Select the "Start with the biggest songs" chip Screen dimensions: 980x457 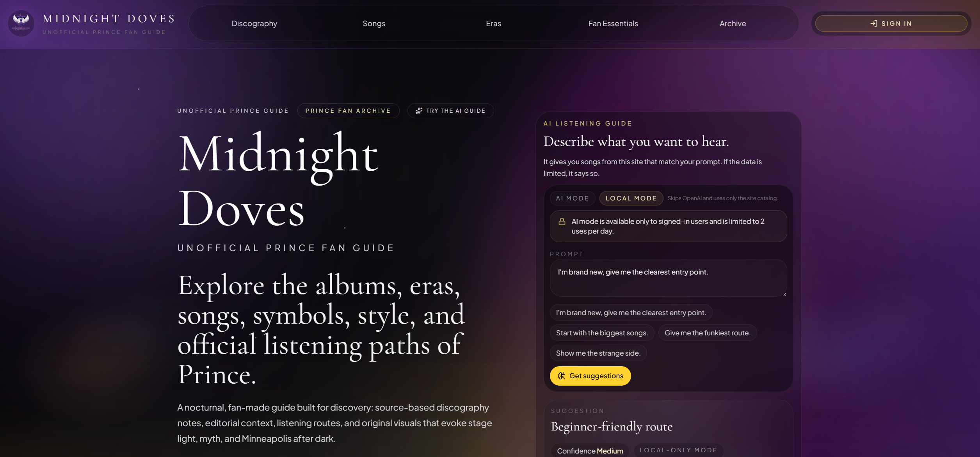click(601, 333)
